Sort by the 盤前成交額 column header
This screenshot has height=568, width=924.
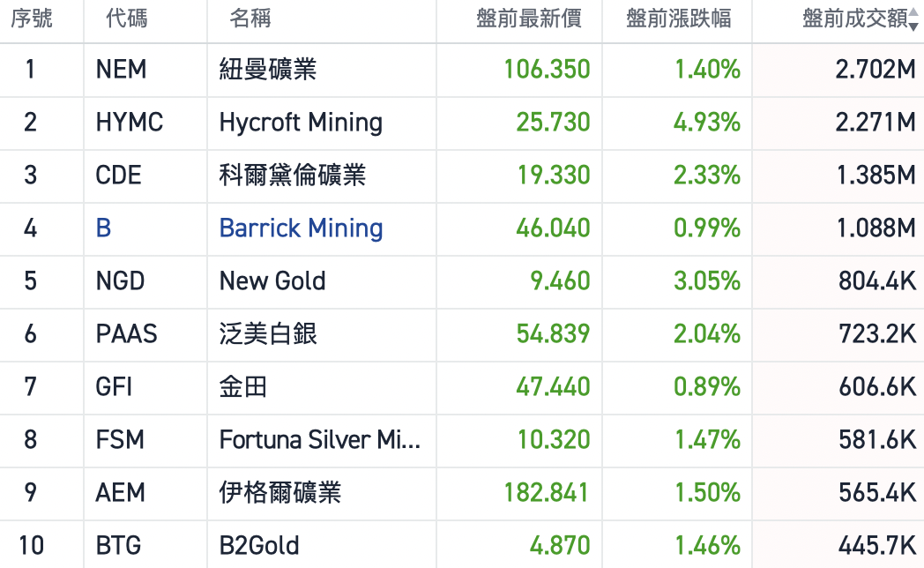tap(853, 19)
